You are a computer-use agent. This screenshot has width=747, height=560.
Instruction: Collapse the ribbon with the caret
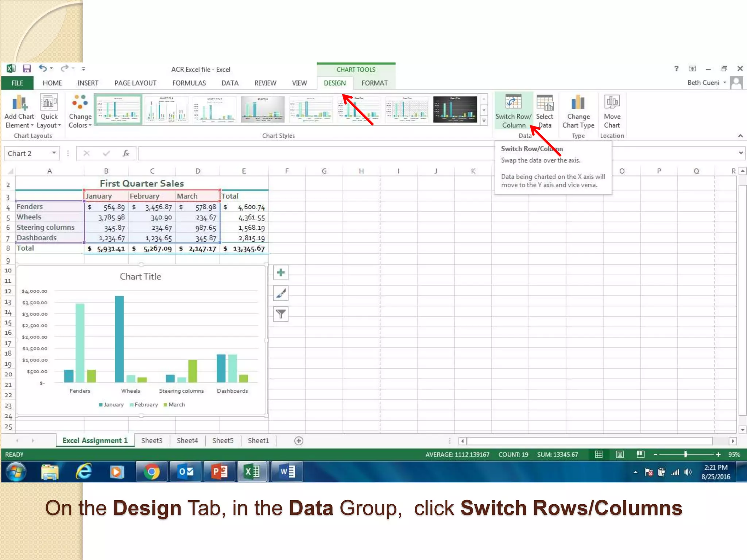point(740,136)
